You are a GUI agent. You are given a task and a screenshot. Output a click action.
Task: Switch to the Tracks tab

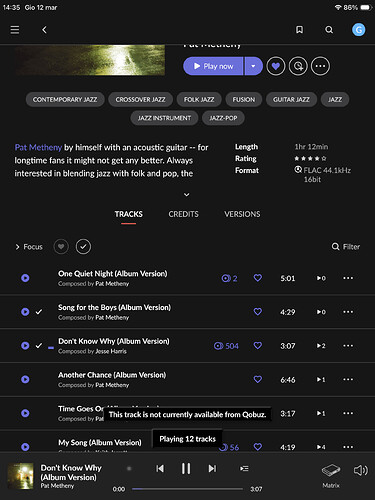pos(129,214)
